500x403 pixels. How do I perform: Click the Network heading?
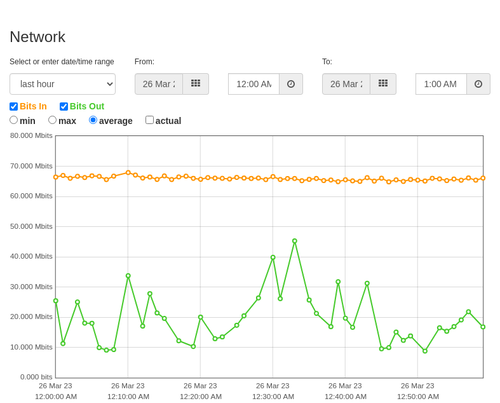point(37,37)
